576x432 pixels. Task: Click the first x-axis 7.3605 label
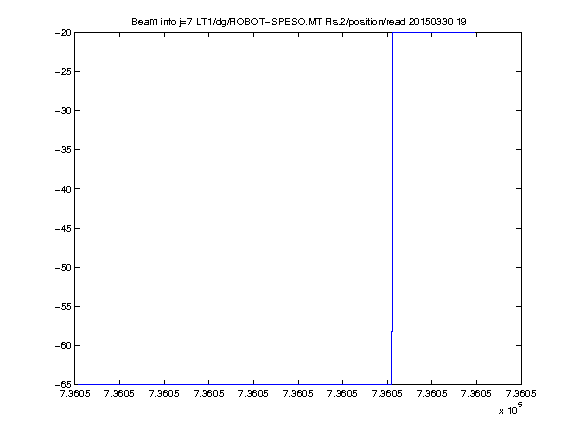point(75,394)
